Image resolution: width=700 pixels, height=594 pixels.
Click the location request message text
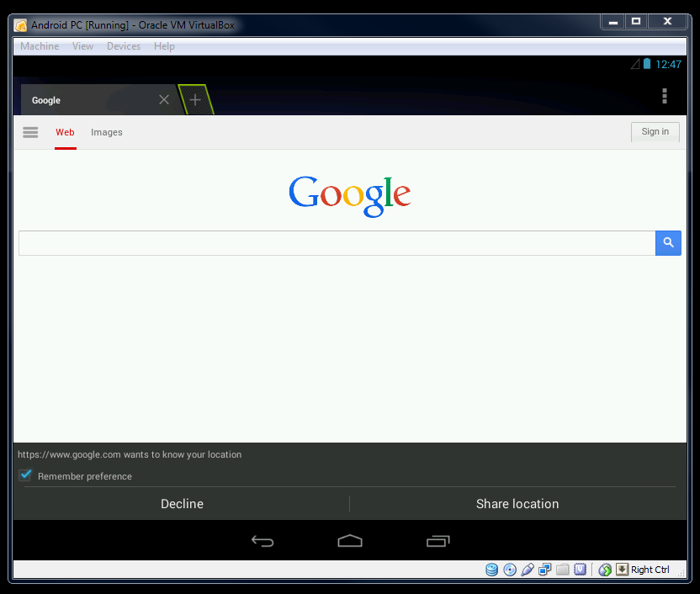pos(130,455)
